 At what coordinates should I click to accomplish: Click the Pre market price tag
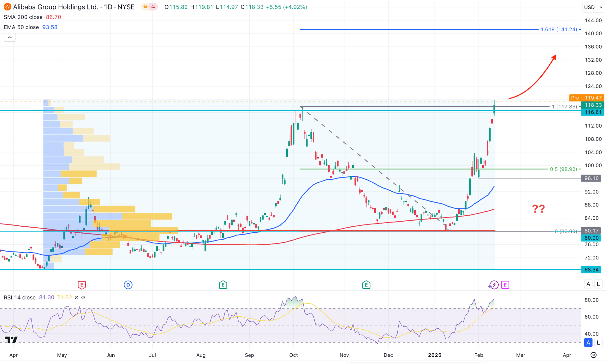(x=575, y=98)
